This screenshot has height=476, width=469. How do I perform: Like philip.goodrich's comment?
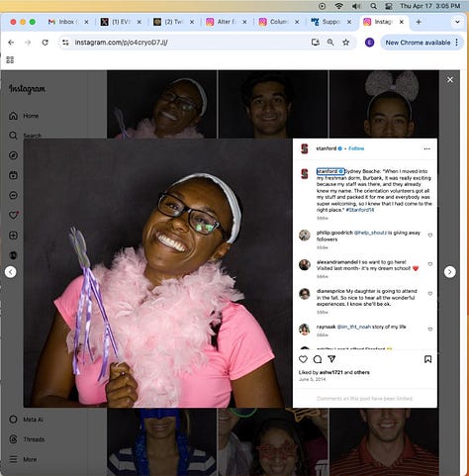tap(430, 236)
